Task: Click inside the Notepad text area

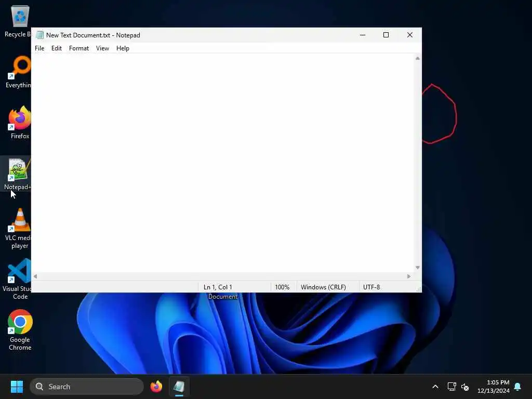Action: pos(222,163)
